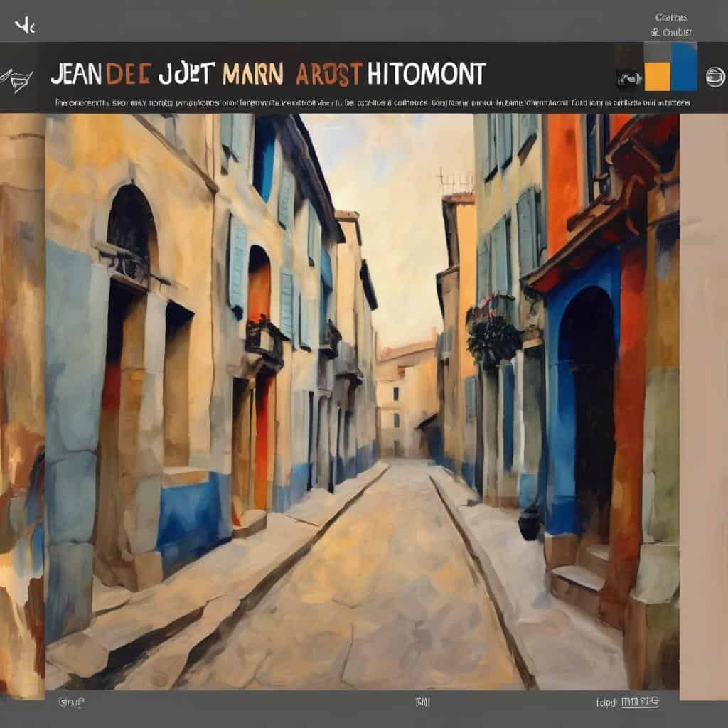Click the underlined link in the bottom-right footer
Viewport: 728px width, 728px height.
[640, 702]
